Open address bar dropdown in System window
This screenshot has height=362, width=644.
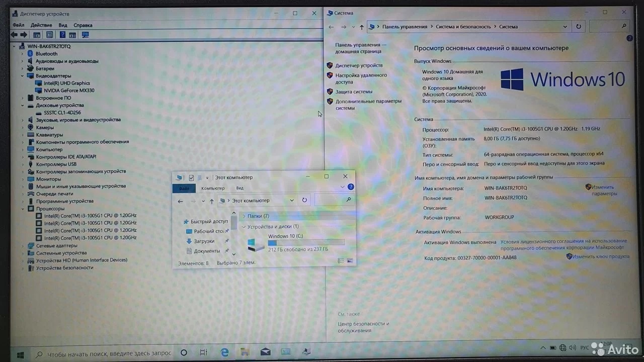coord(566,27)
